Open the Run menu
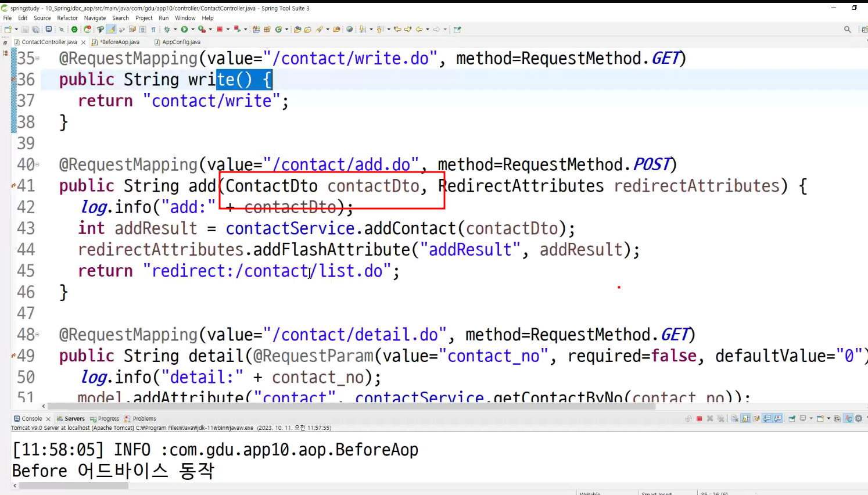The height and width of the screenshot is (495, 868). tap(164, 18)
